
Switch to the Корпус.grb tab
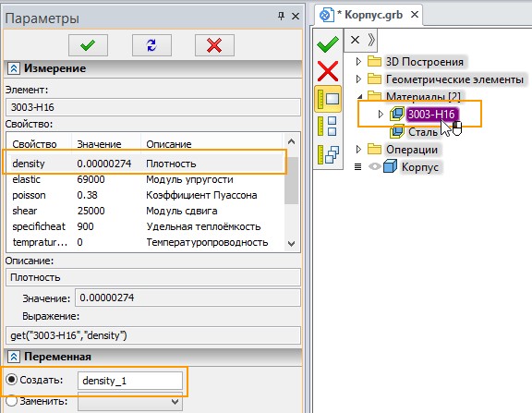coord(369,15)
